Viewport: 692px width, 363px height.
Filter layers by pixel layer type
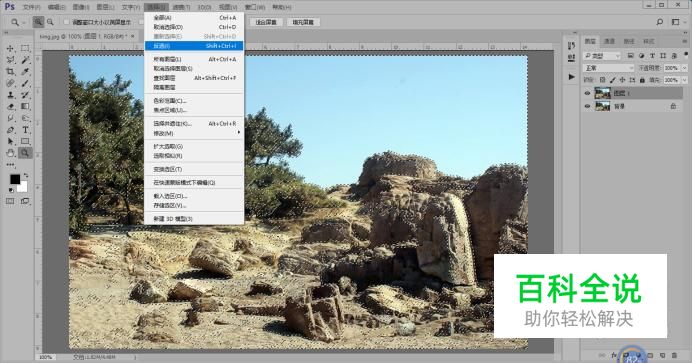[631, 56]
